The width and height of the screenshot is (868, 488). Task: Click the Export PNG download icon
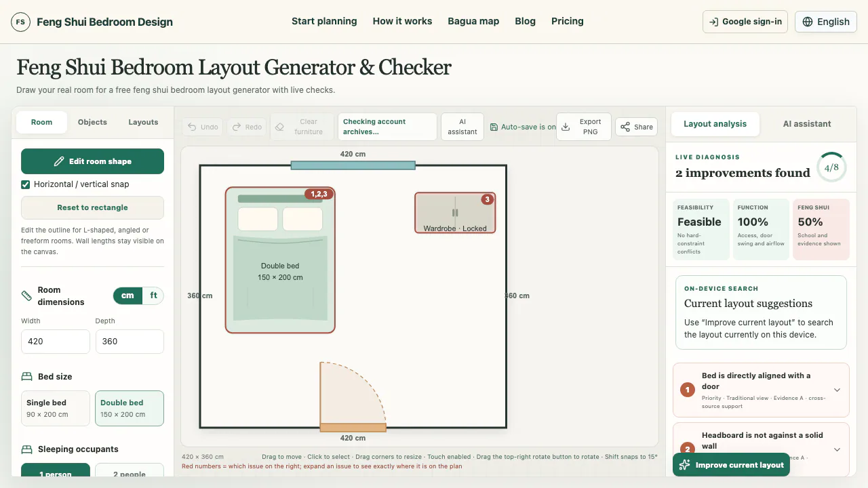pyautogui.click(x=566, y=127)
